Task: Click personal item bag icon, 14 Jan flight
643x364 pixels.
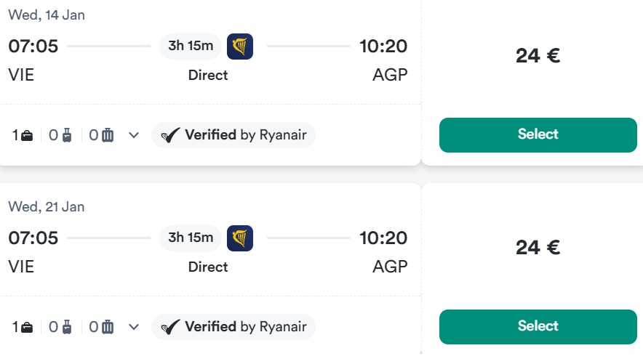Action: (27, 135)
